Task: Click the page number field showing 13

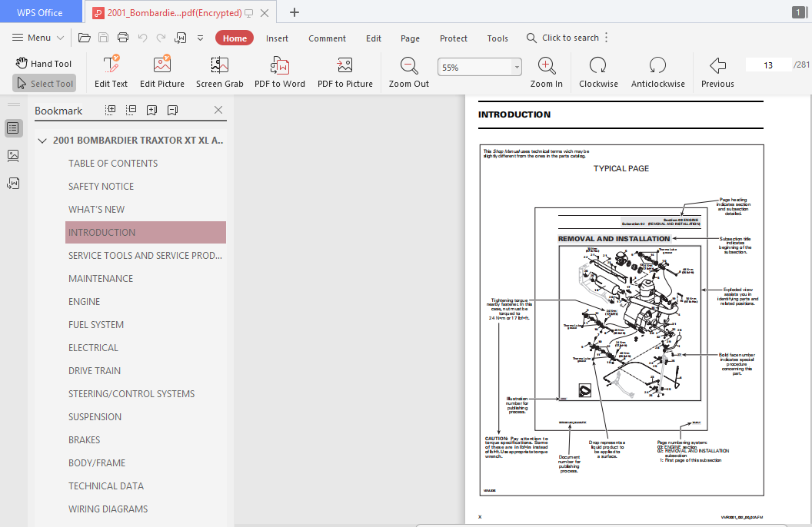Action: (768, 65)
